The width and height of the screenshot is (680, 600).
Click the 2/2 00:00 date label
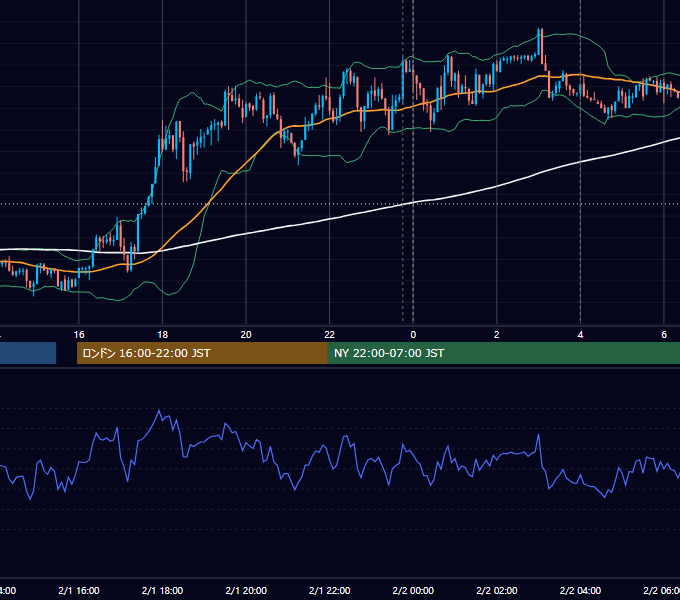click(x=413, y=590)
